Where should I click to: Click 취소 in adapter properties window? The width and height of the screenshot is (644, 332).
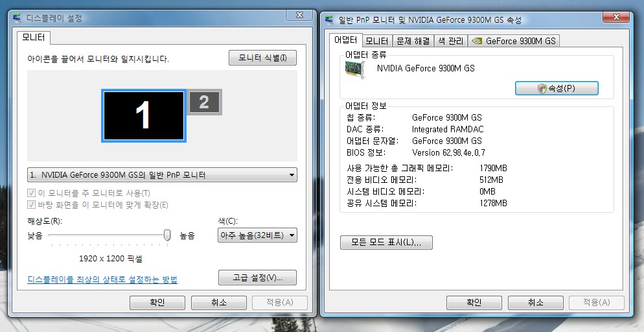(536, 303)
